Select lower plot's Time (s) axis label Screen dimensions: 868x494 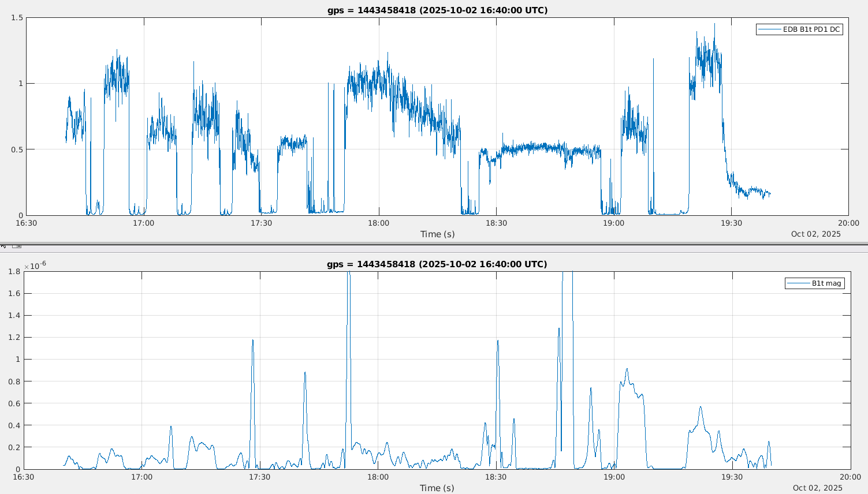click(x=437, y=488)
